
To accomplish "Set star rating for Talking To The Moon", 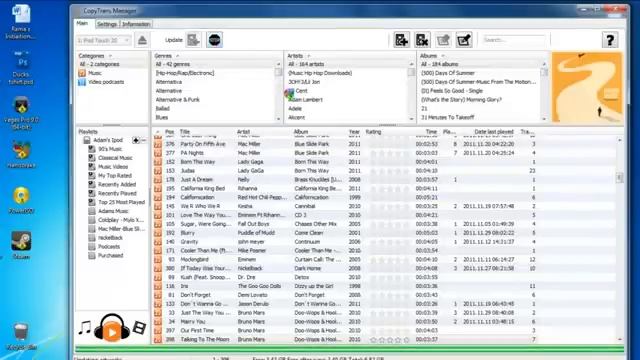I will (390, 340).
